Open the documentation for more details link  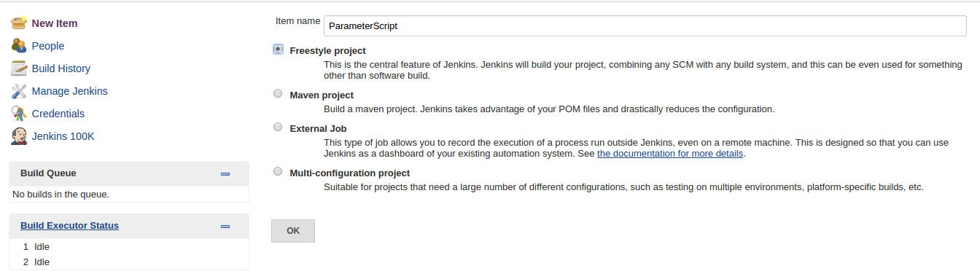[x=670, y=154]
